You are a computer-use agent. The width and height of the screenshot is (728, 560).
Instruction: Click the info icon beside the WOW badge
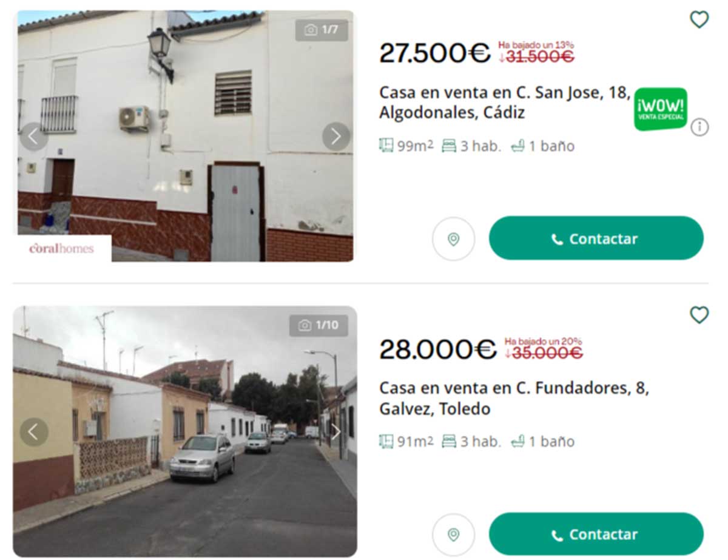coord(699,127)
